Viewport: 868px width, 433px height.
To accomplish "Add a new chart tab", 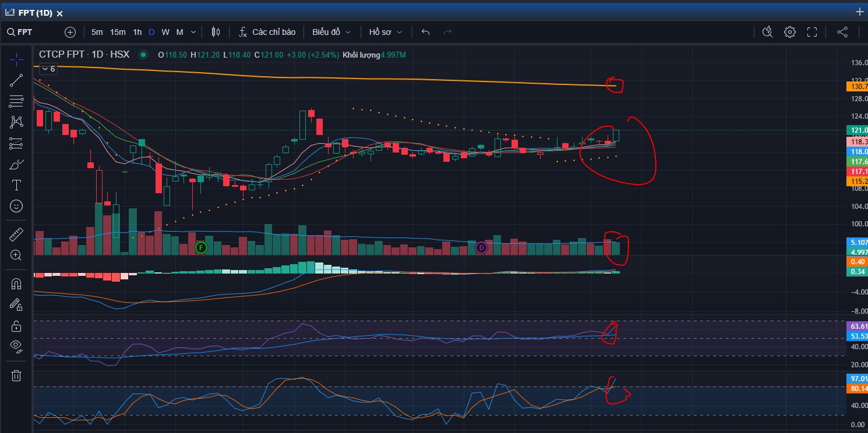I will coord(860,12).
